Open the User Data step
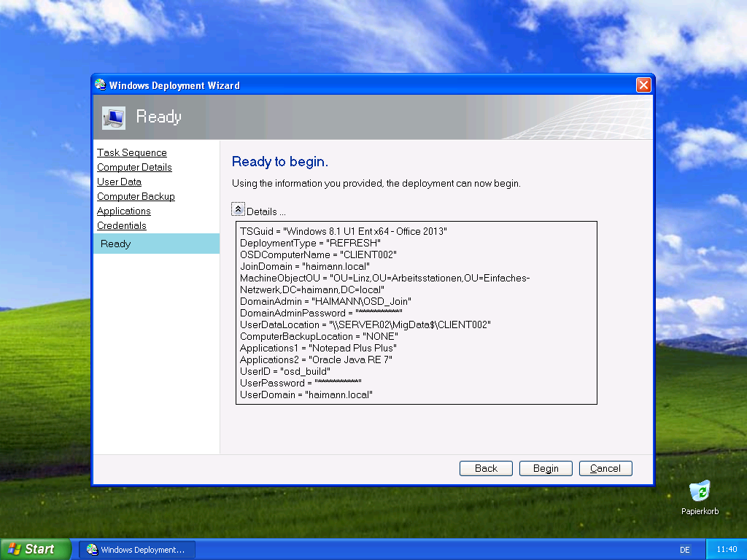The height and width of the screenshot is (560, 747). click(119, 182)
